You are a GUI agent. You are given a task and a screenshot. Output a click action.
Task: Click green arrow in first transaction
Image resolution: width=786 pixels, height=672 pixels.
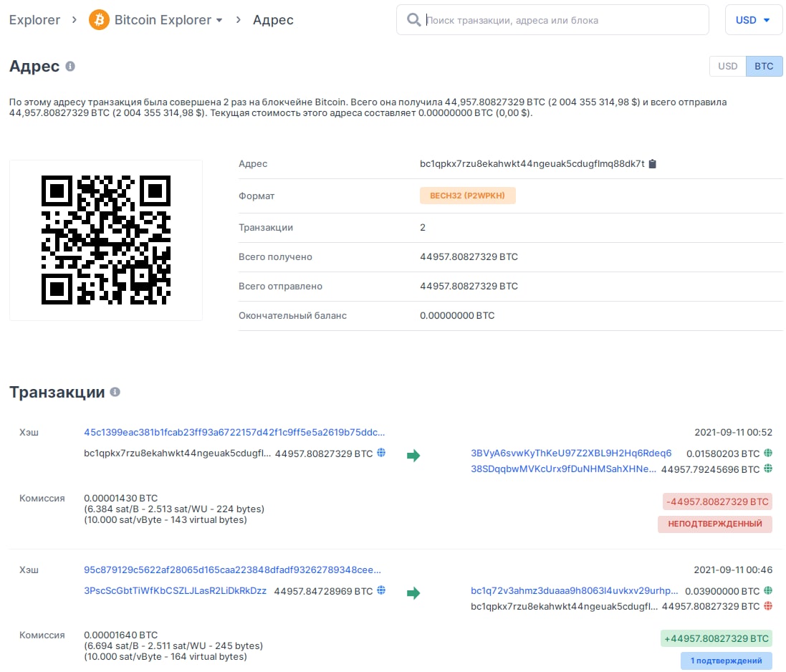click(413, 456)
